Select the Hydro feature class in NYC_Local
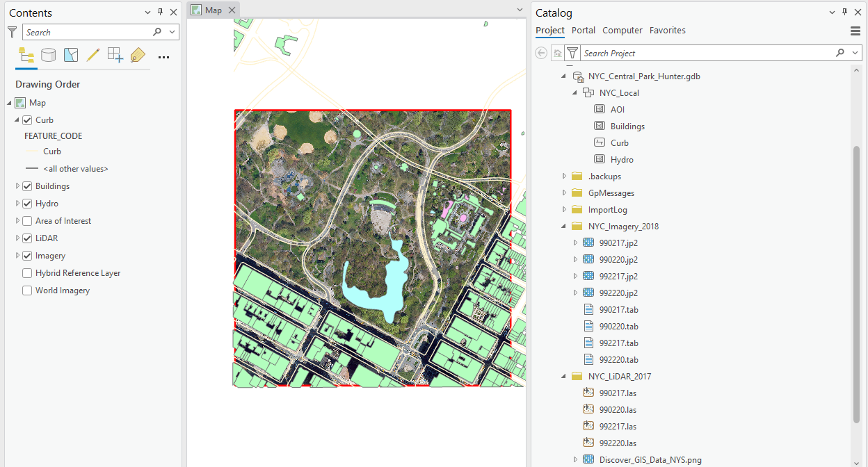Viewport: 868px width, 467px height. click(x=621, y=160)
